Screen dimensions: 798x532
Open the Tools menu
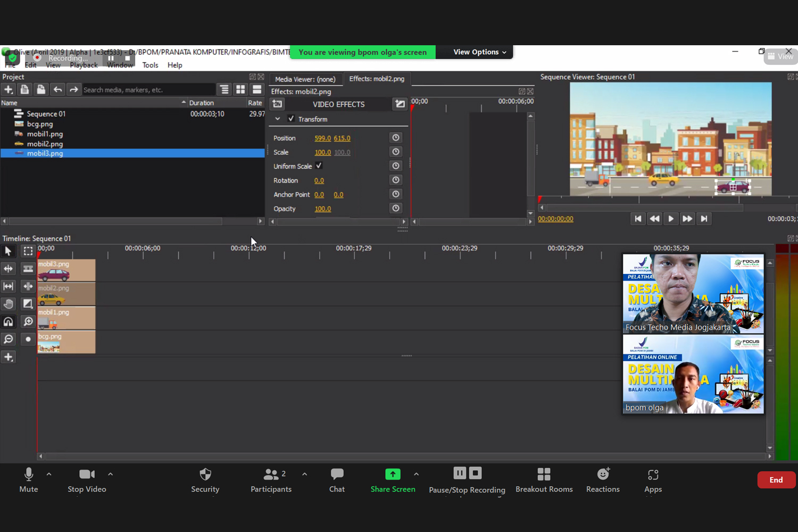[150, 65]
